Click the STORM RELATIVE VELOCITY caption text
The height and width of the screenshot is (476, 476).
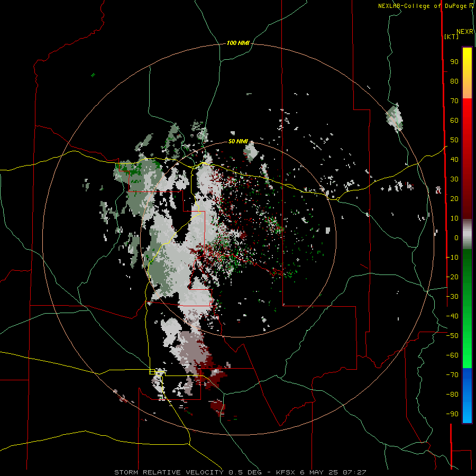(169, 472)
